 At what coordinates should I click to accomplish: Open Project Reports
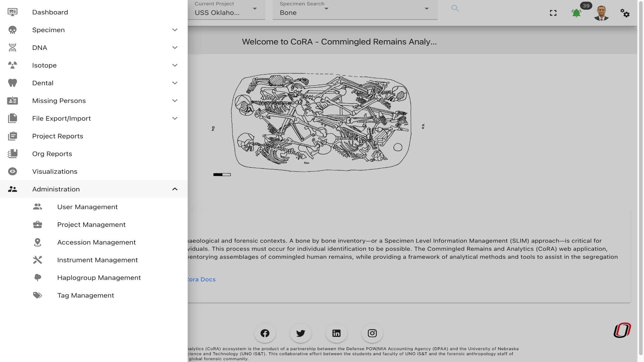94,136
